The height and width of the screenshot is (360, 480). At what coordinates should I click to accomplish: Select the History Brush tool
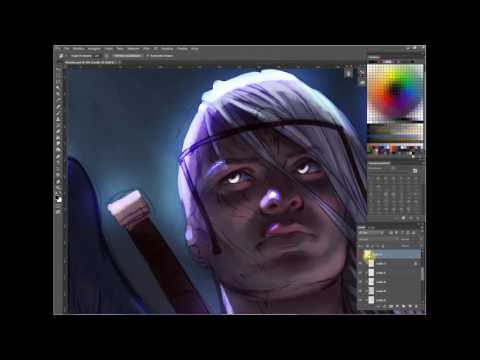59,126
